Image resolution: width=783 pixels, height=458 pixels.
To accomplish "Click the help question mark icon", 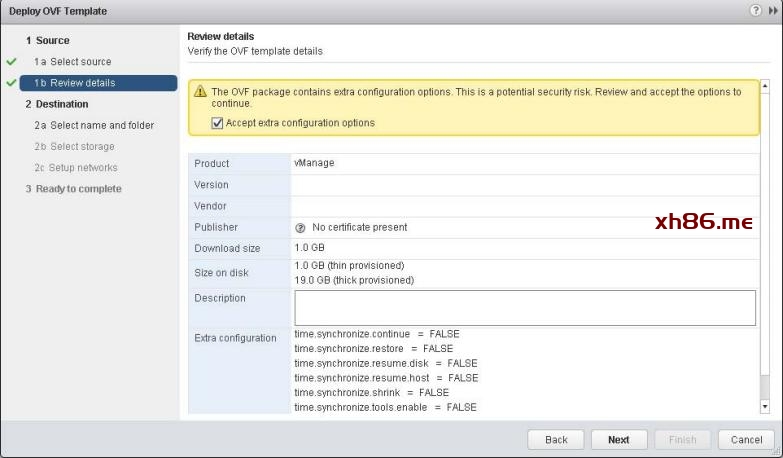I will tap(754, 10).
